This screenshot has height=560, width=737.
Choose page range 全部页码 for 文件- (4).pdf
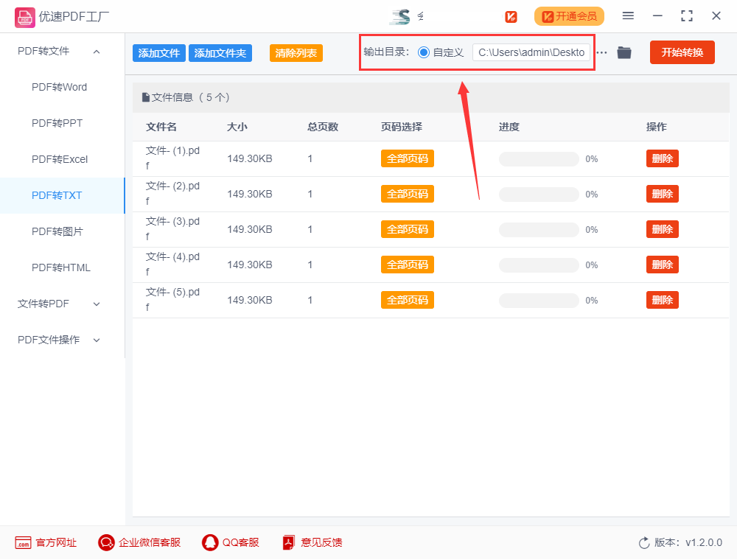coord(408,265)
